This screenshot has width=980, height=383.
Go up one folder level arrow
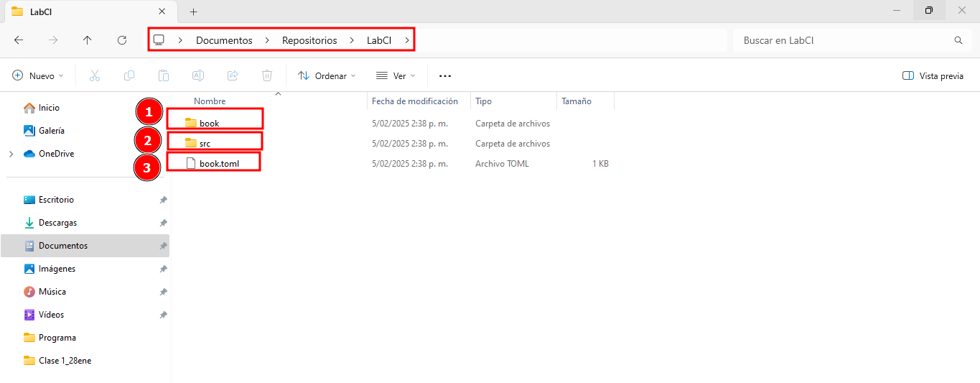[x=88, y=40]
